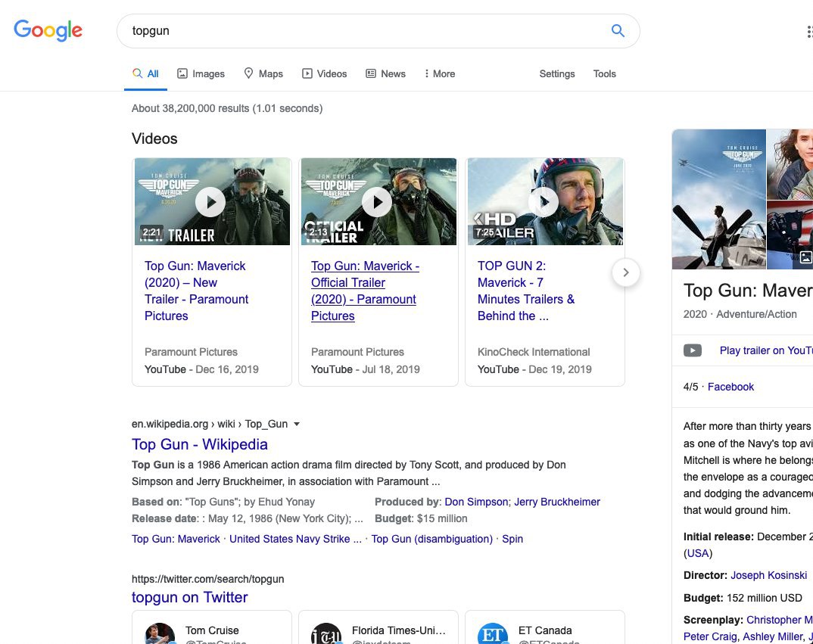Play the 7:25 HD trailer video
The image size is (813, 644).
click(x=545, y=202)
